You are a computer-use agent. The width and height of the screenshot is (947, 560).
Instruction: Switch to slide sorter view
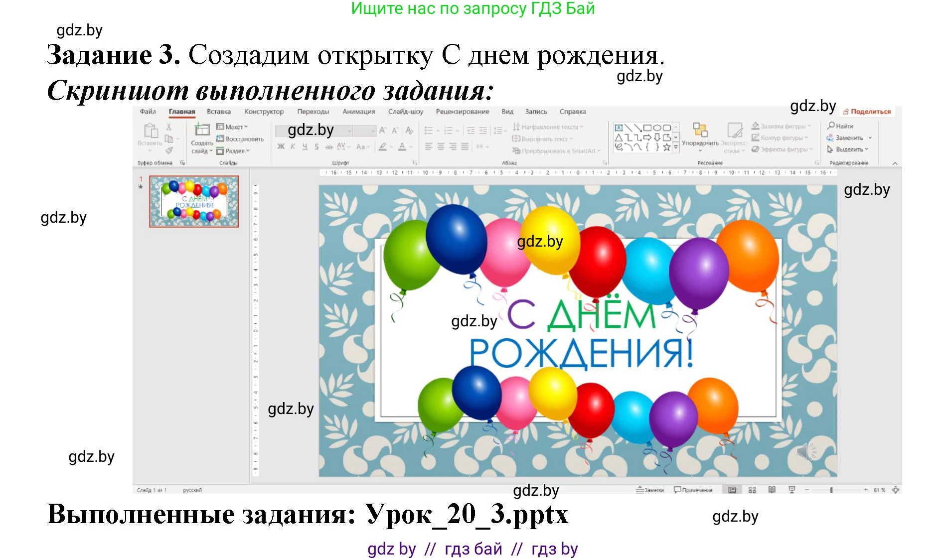point(752,490)
